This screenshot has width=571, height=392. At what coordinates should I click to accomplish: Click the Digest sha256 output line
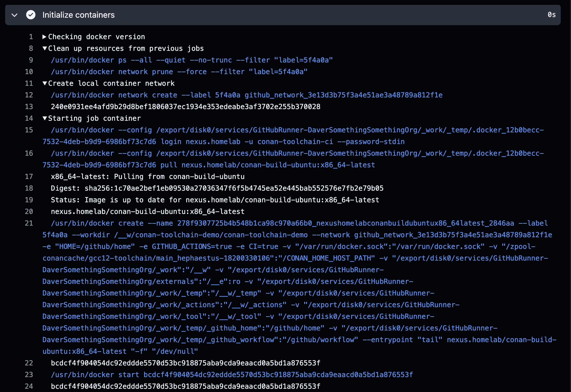click(x=217, y=188)
